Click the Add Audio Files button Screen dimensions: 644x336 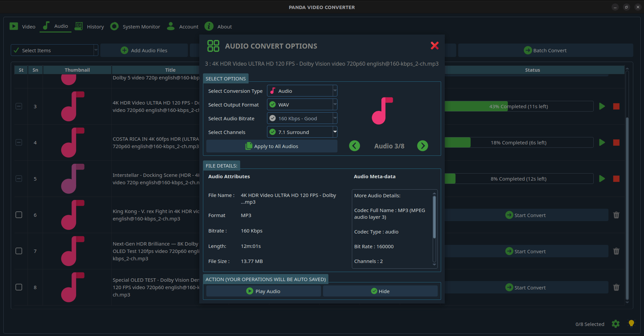144,50
